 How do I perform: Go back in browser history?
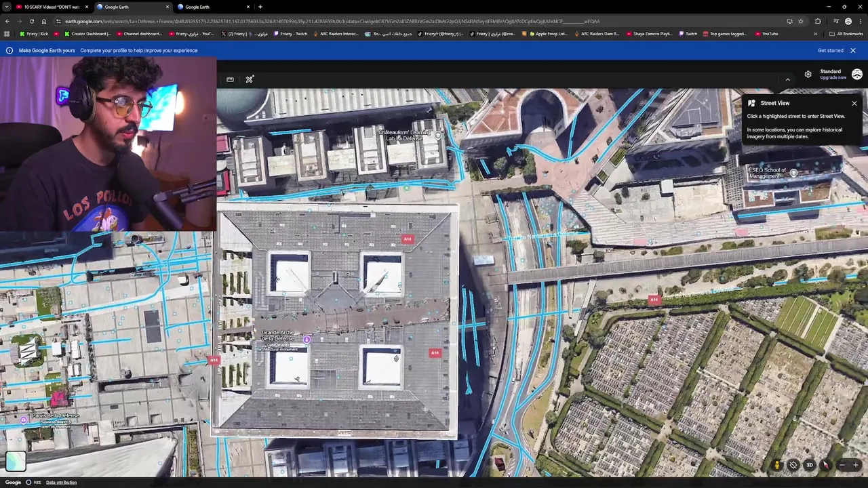click(7, 21)
